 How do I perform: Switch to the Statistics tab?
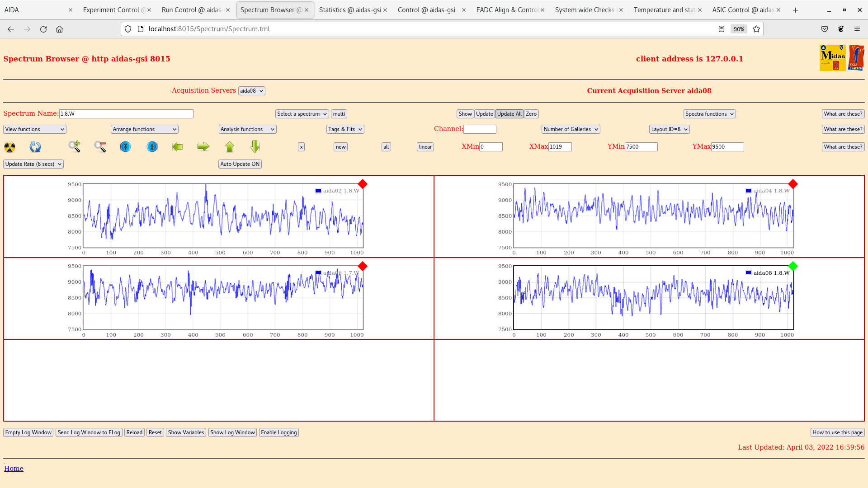pyautogui.click(x=350, y=10)
